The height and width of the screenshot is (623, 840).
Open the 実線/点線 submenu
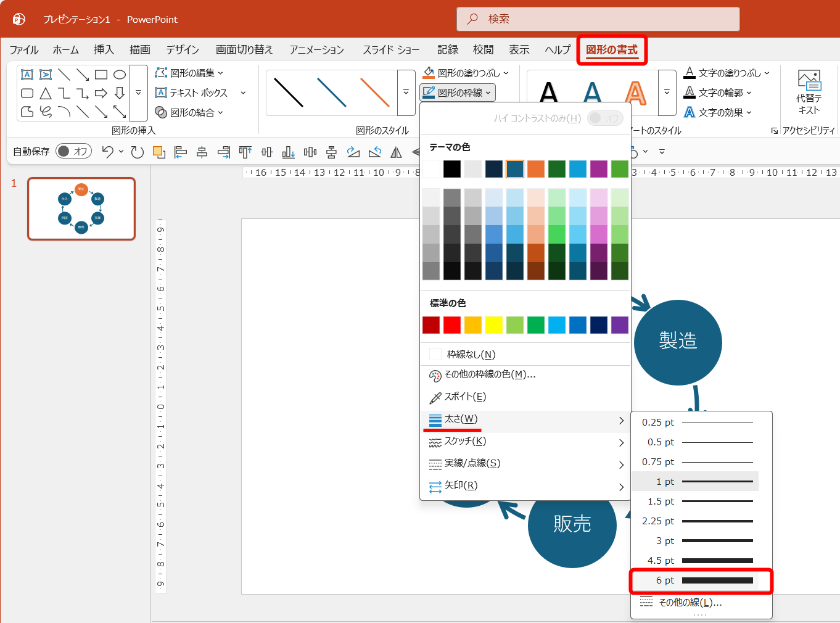(525, 464)
